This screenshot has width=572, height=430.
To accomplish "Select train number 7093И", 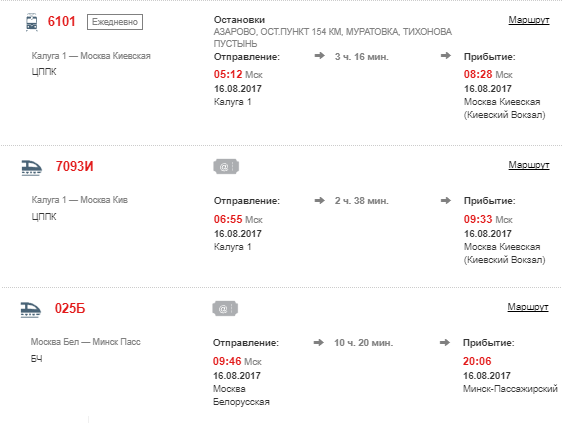I will coord(75,166).
